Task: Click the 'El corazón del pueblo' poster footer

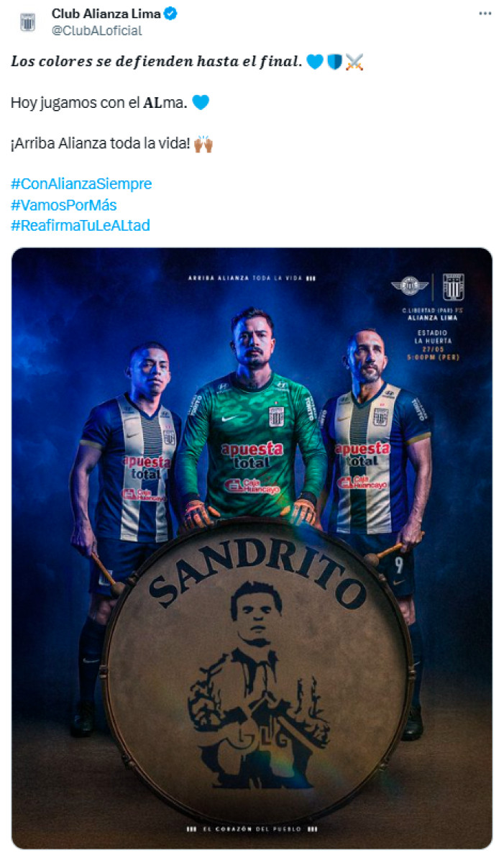Action: click(x=252, y=828)
